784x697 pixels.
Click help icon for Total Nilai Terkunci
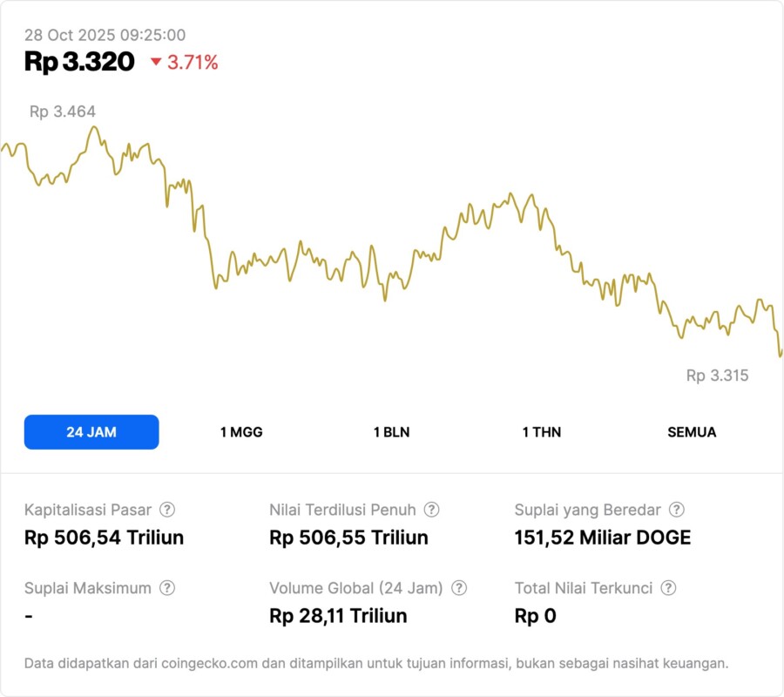point(668,588)
